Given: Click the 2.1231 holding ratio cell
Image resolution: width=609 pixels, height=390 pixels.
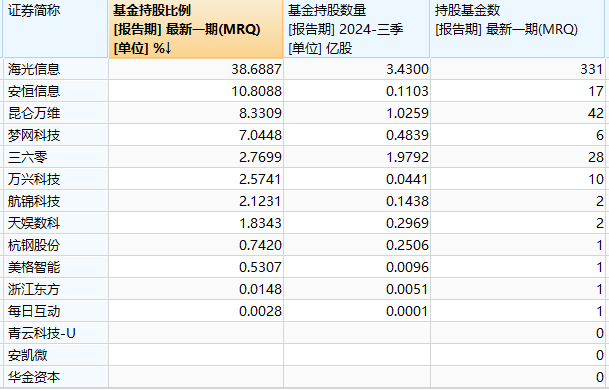Looking at the screenshot, I should [x=196, y=201].
